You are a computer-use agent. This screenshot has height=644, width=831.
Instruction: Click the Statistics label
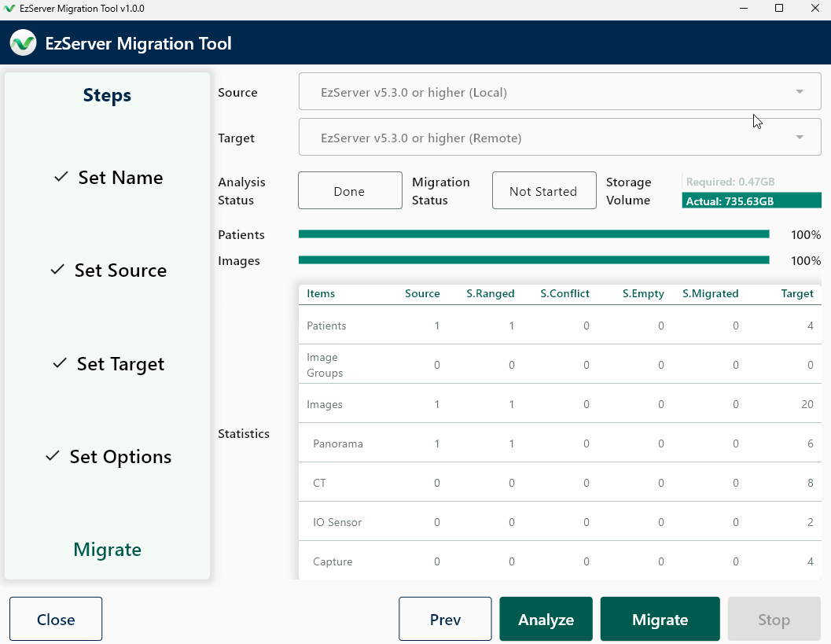tap(243, 433)
